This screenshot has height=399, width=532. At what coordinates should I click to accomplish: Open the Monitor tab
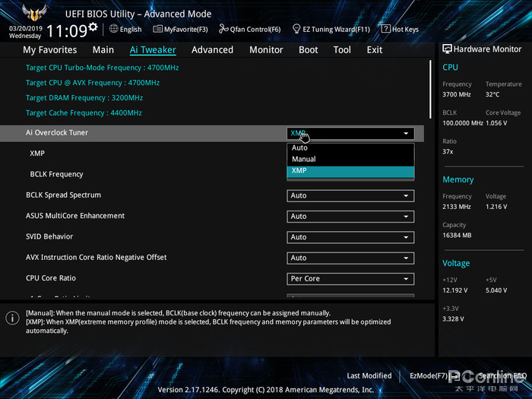click(266, 50)
